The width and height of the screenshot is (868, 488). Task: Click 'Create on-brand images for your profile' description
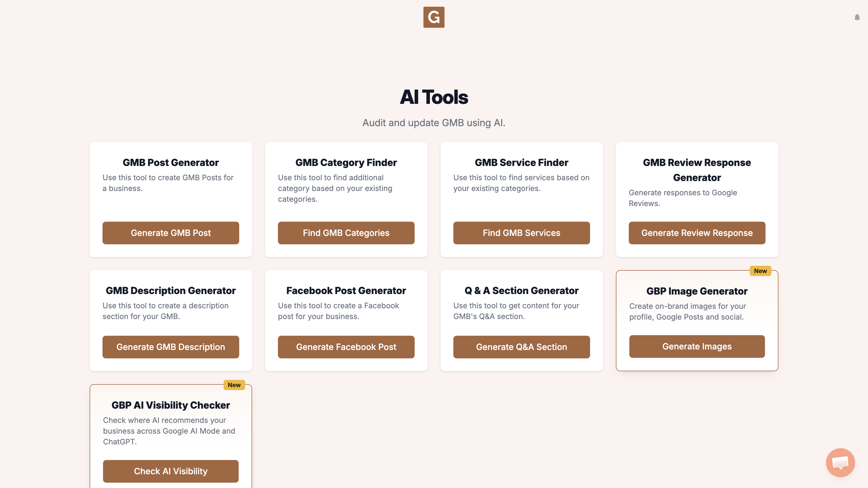(x=687, y=312)
